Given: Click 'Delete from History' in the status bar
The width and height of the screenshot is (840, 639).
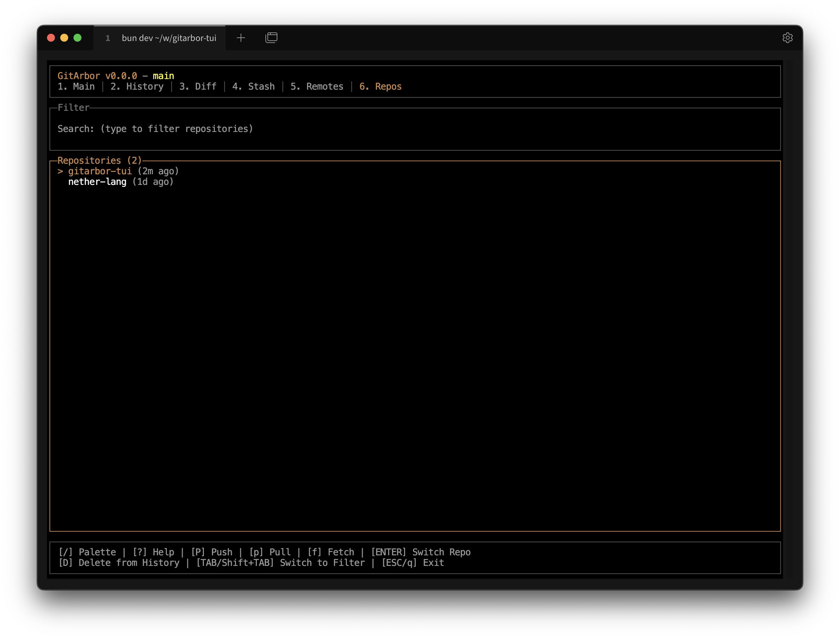Looking at the screenshot, I should pos(119,563).
